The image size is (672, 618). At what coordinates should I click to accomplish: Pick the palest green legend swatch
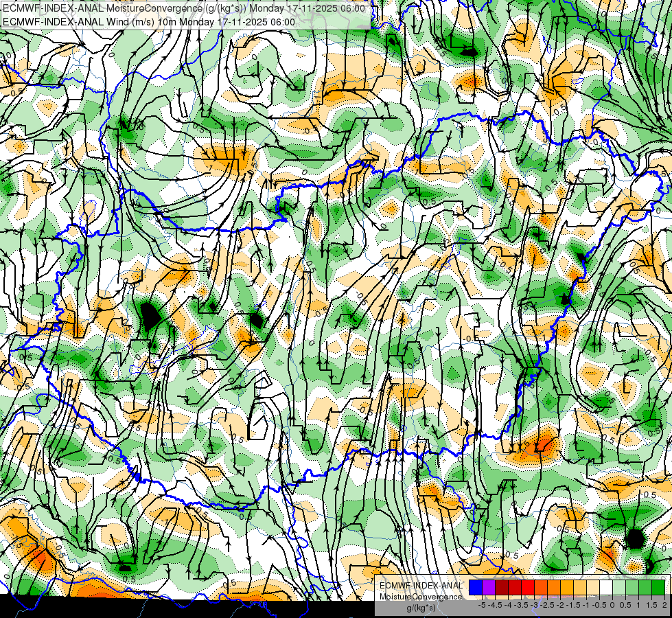click(619, 587)
